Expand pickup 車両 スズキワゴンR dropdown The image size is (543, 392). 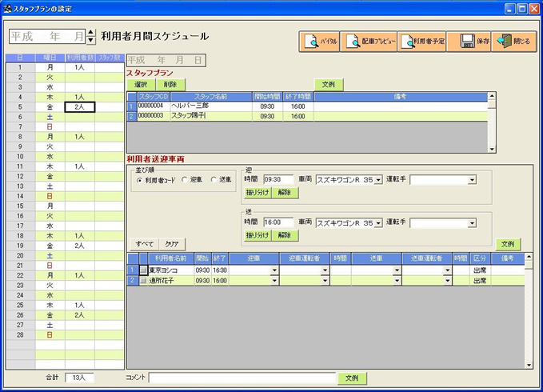pos(378,180)
